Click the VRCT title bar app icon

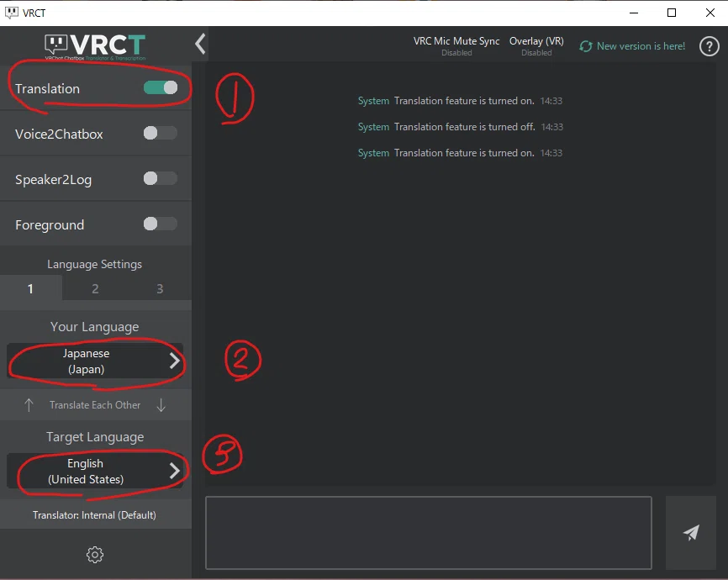coord(12,13)
